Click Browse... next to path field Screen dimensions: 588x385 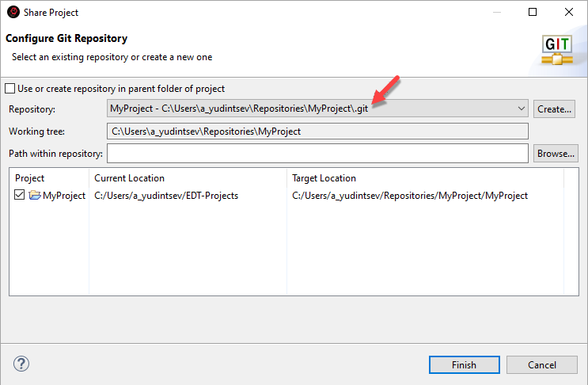click(556, 153)
